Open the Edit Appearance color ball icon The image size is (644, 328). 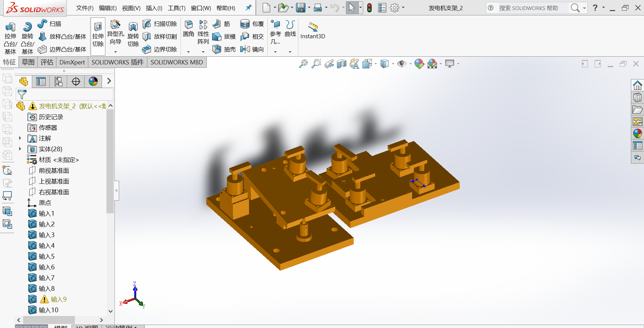coord(419,64)
